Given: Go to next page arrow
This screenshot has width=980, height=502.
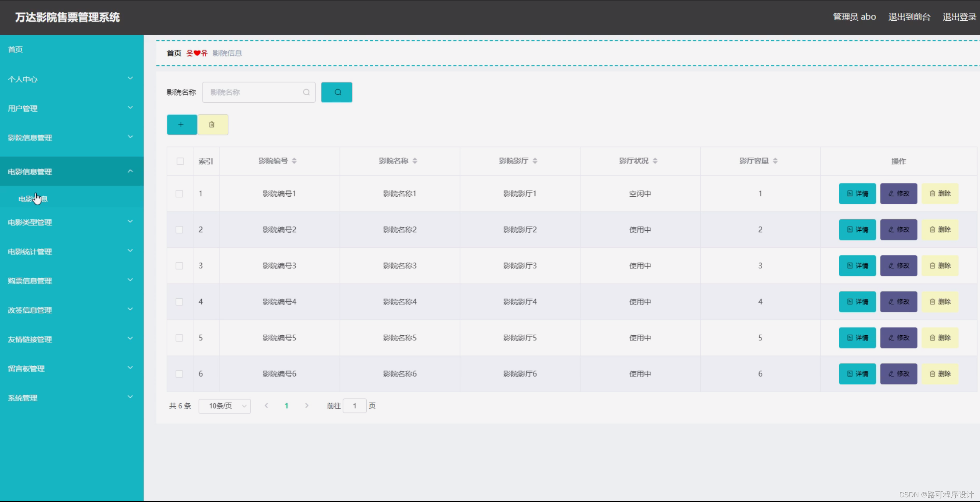Looking at the screenshot, I should coord(307,406).
